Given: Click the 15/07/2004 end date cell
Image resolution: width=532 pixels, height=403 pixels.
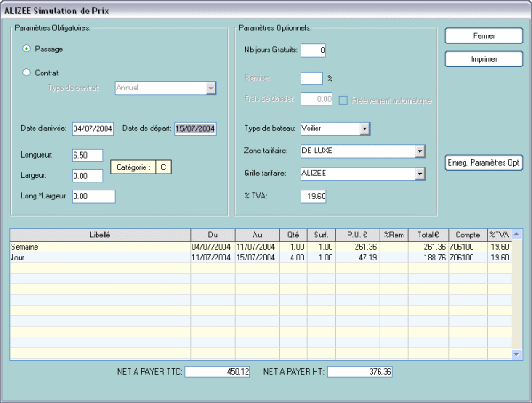Looking at the screenshot, I should click(x=255, y=258).
